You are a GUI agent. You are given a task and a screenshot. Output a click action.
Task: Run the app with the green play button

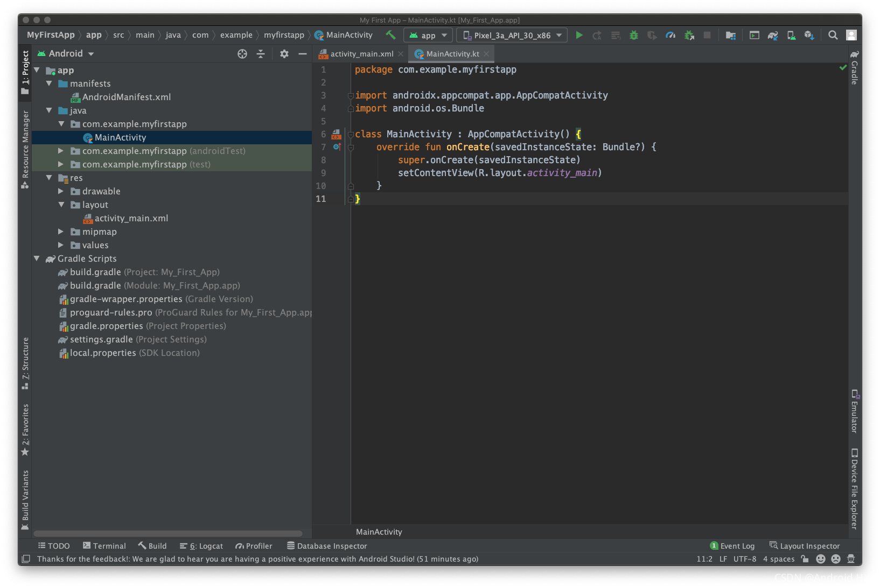tap(579, 35)
